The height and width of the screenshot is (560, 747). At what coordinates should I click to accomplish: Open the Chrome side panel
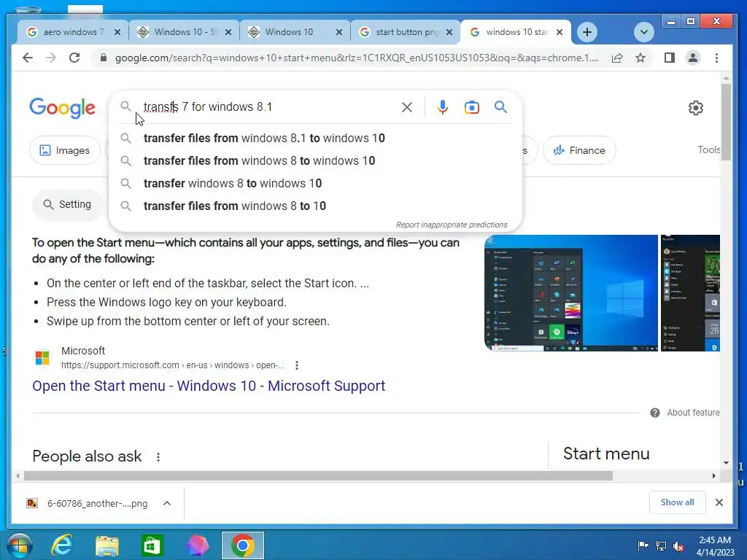670,58
